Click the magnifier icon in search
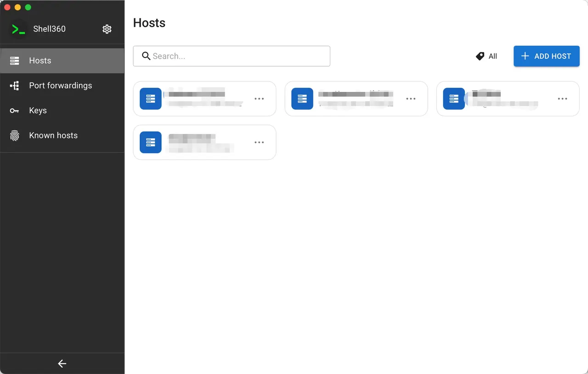The width and height of the screenshot is (588, 374). click(146, 56)
